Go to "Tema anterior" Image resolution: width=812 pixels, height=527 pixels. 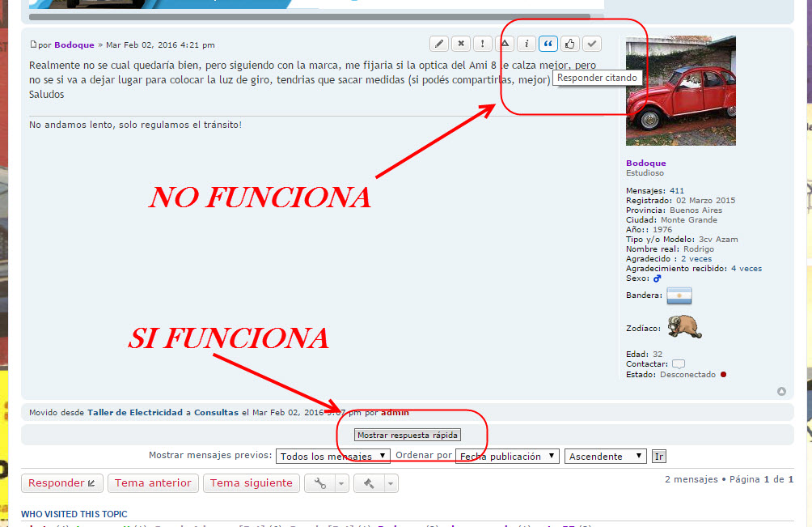click(153, 483)
